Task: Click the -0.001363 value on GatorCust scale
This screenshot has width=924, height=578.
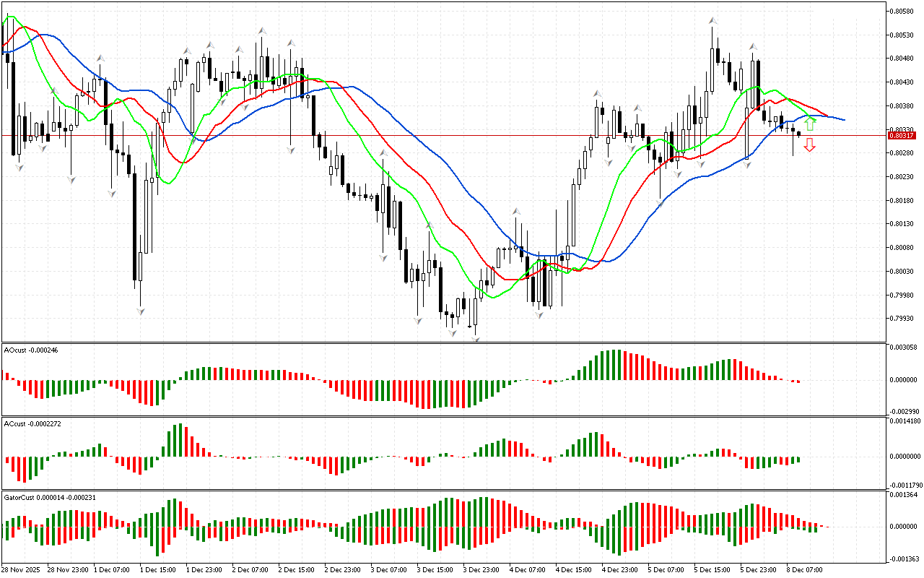Action: tap(904, 558)
